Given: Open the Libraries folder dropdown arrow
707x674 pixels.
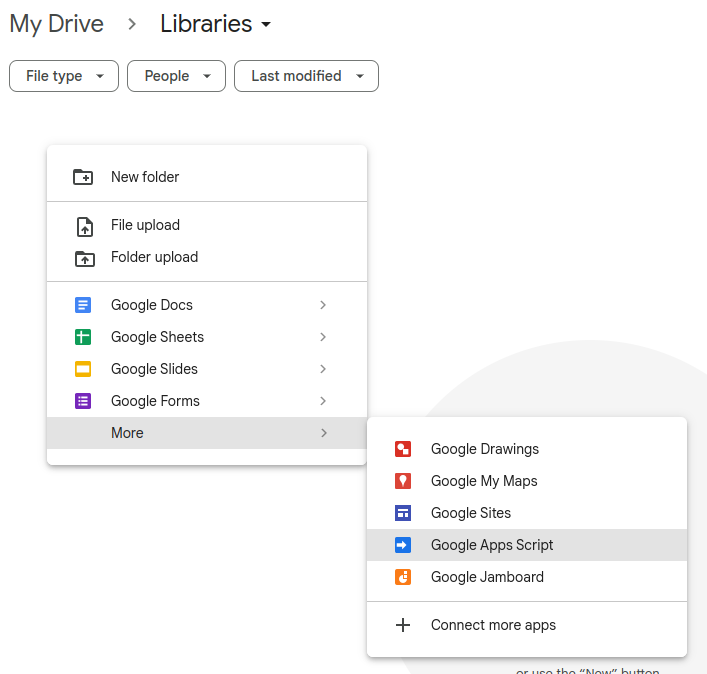Looking at the screenshot, I should tap(266, 24).
